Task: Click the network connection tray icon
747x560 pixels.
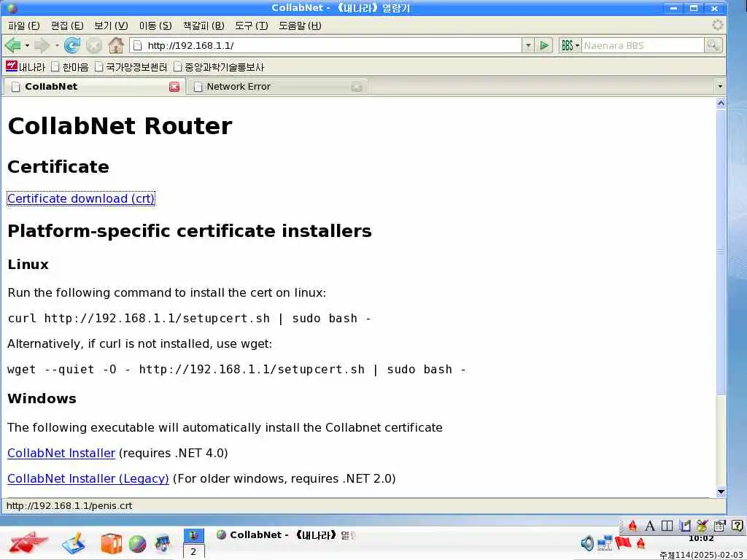Action: [x=605, y=542]
